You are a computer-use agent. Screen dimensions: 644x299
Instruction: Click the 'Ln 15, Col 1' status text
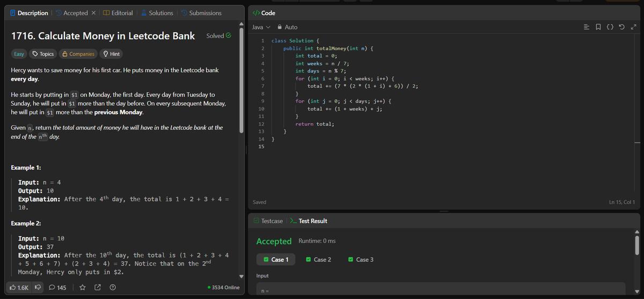point(622,202)
